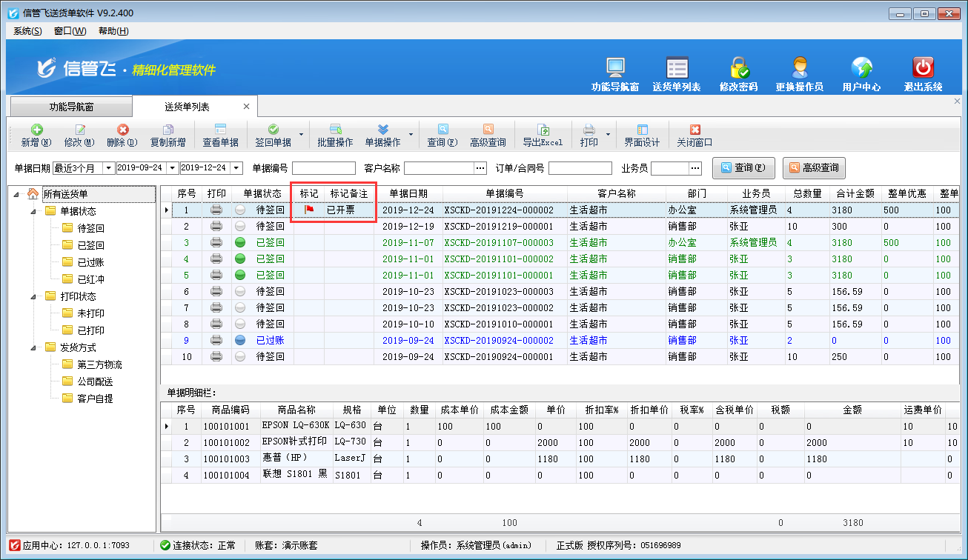Collapse the 单据状态 tree node
This screenshot has height=560, width=968.
point(33,212)
